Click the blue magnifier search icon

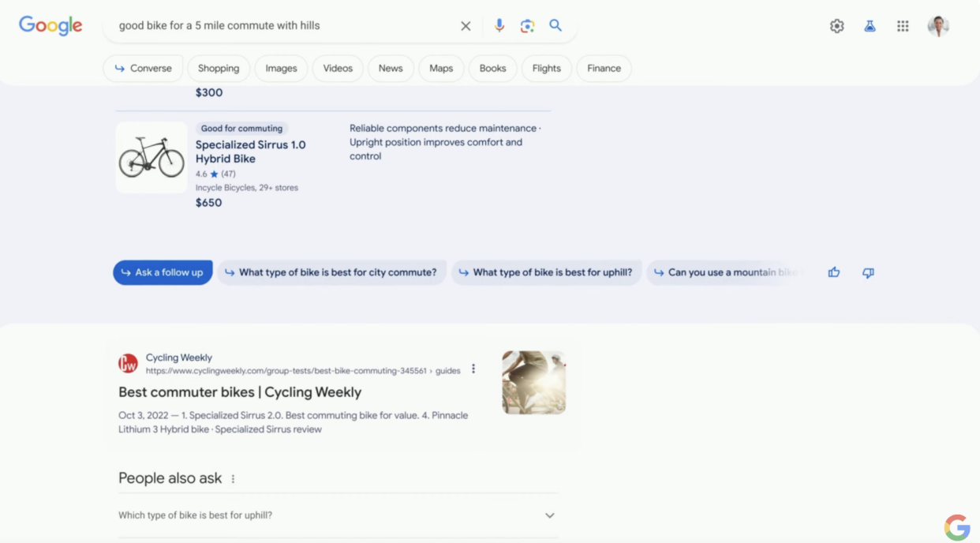[x=555, y=25]
